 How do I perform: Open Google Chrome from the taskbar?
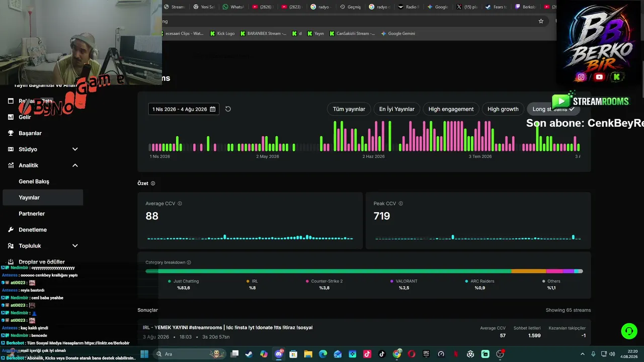coord(397,354)
